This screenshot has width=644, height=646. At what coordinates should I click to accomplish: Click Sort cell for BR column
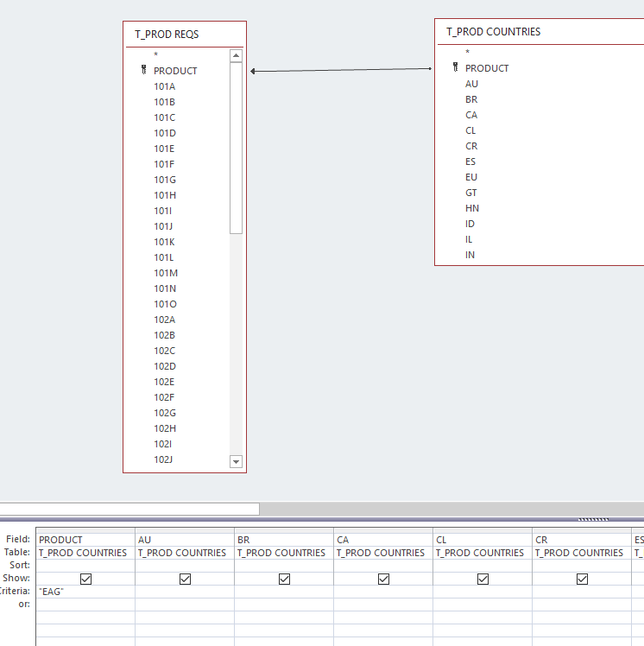[284, 565]
